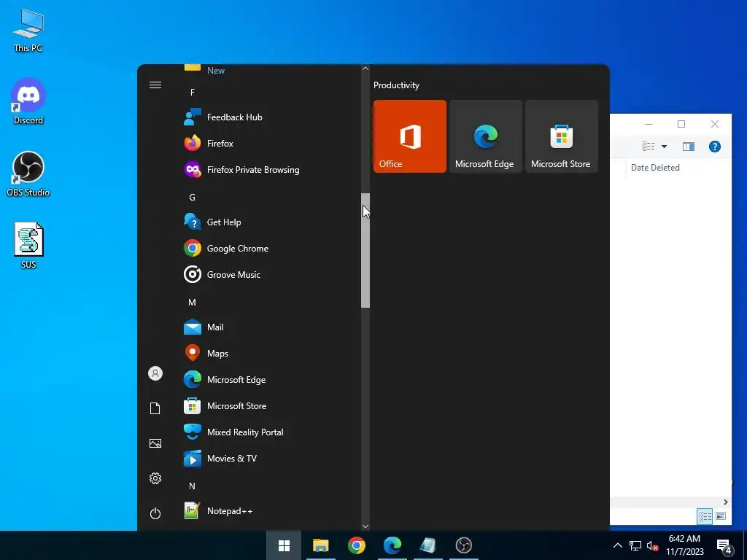
Task: Open Groove Music
Action: [x=269, y=275]
